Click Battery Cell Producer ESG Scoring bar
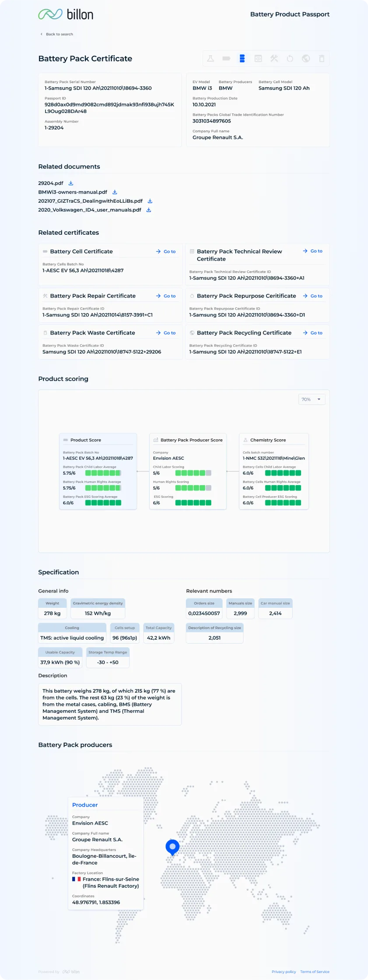368x980 pixels. (x=283, y=503)
